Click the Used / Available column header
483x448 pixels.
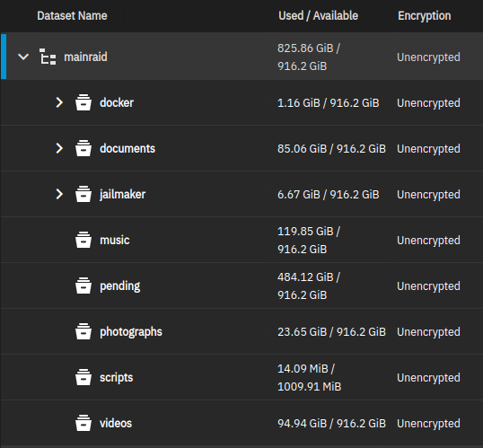point(318,16)
